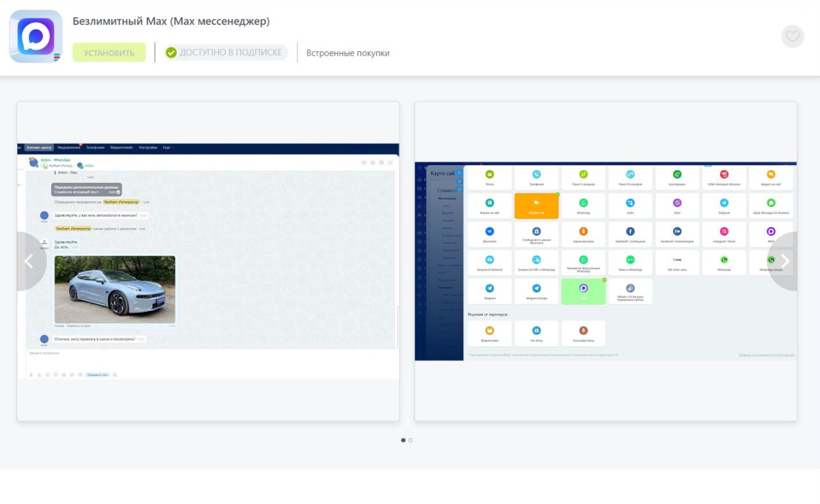
Task: Click the Настройки menu item in screenshot
Action: pos(148,147)
